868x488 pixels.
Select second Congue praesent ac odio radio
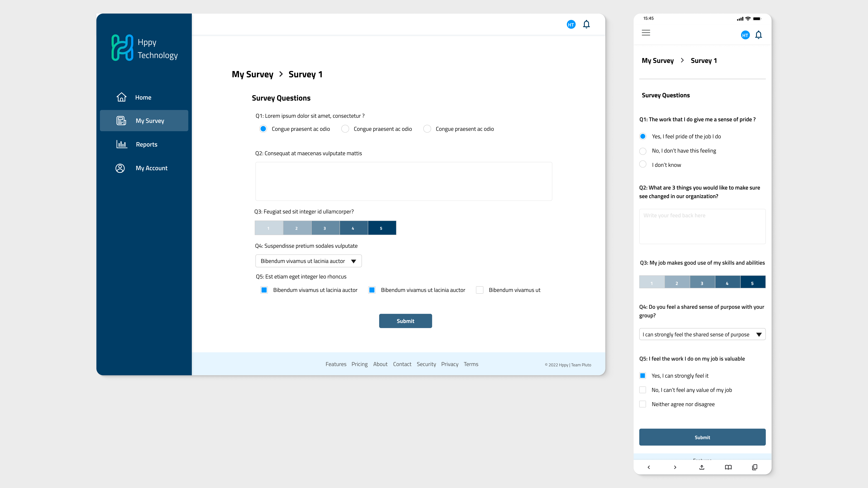pyautogui.click(x=345, y=129)
